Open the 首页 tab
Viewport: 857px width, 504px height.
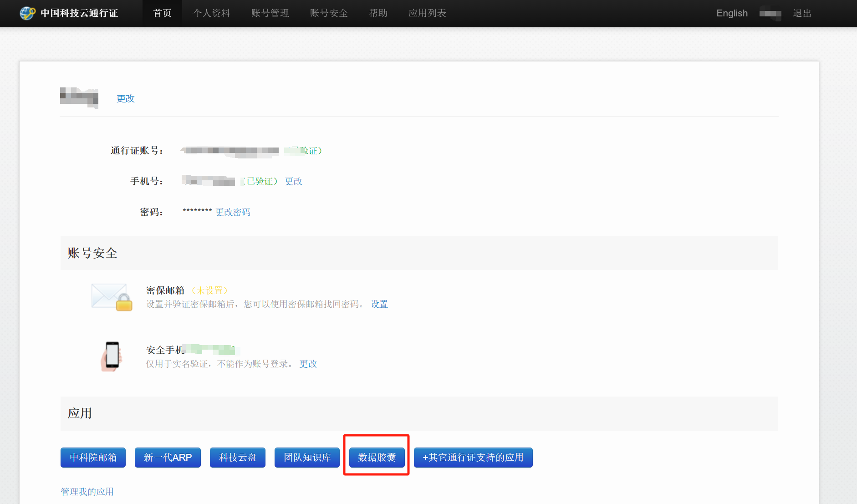point(162,13)
